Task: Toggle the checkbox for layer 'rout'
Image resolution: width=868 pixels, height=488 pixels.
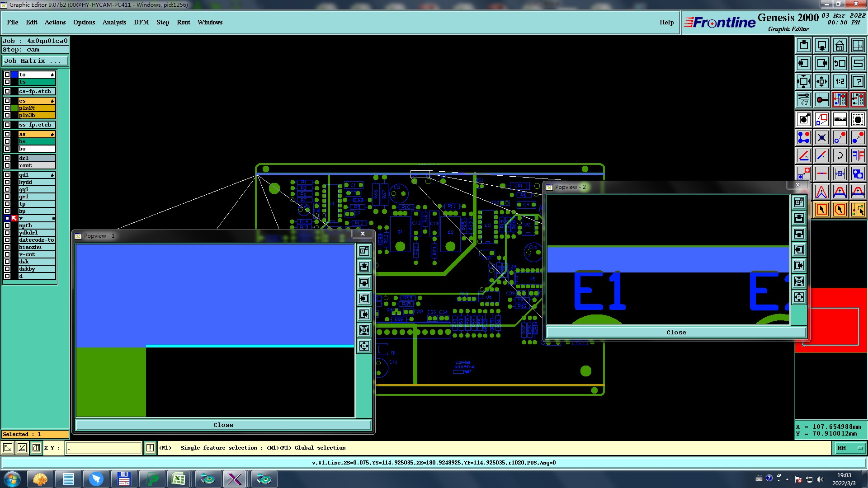Action: [x=7, y=165]
